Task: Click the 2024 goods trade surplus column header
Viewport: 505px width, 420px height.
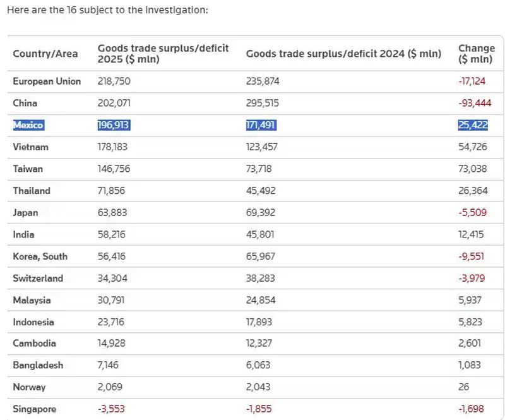Action: pos(343,54)
